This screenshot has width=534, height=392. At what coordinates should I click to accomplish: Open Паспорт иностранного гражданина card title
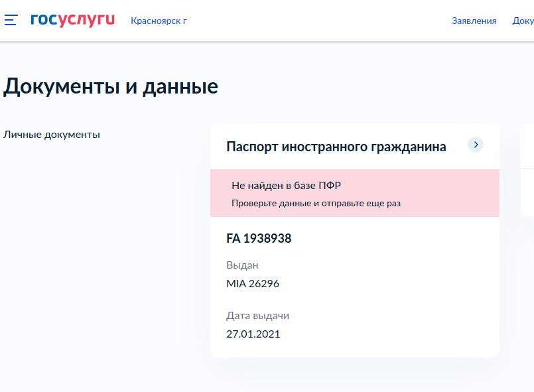[x=336, y=147]
